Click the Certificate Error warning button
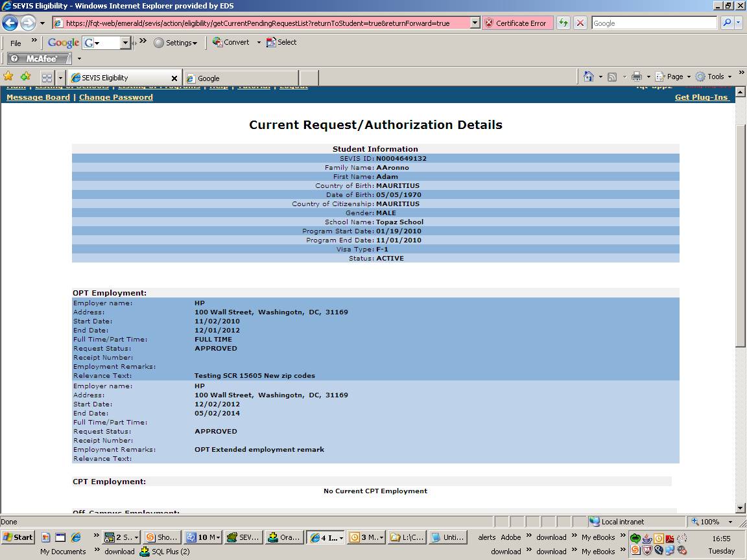The image size is (747, 560). tap(516, 23)
